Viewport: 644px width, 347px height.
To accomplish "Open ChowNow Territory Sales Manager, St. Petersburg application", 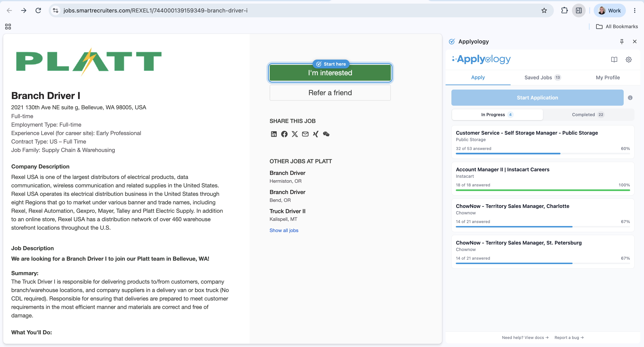I will tap(543, 252).
